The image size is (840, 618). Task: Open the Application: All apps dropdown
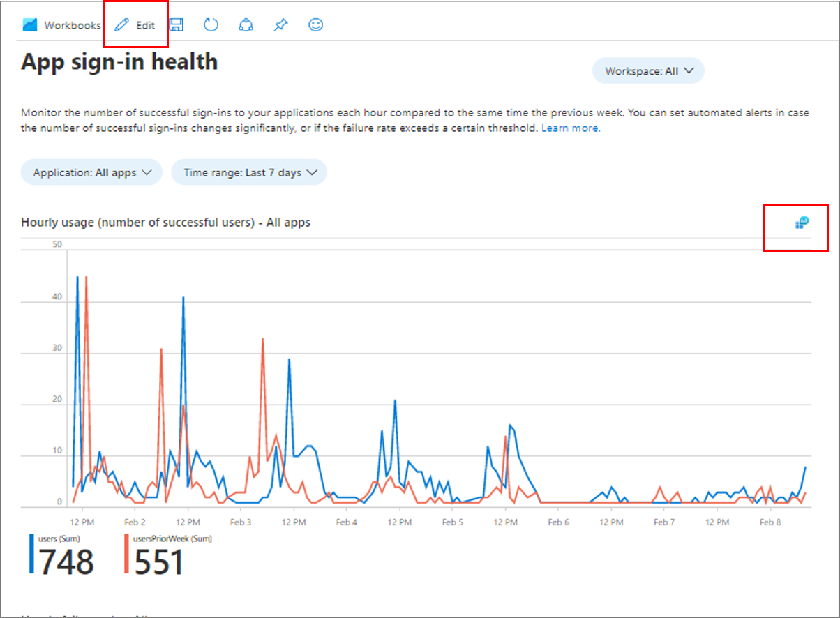(x=92, y=173)
